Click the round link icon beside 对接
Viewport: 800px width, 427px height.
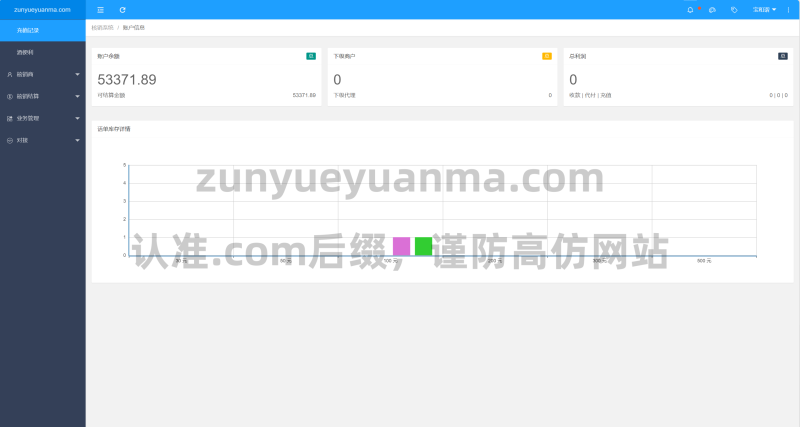point(10,140)
